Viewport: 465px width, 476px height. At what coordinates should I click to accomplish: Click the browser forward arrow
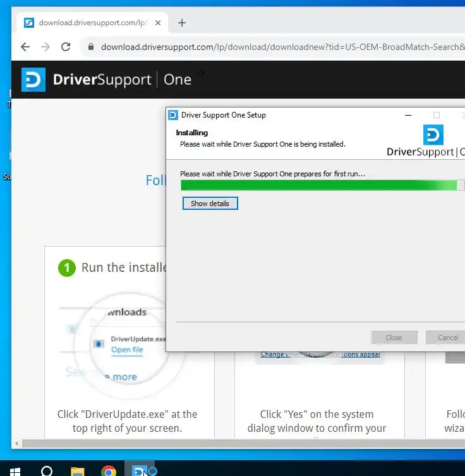coord(45,47)
